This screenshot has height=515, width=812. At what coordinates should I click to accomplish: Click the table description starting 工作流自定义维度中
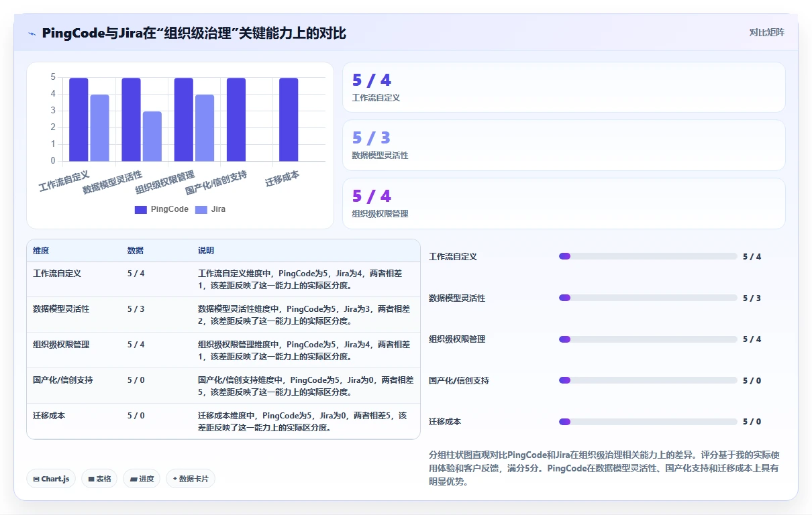(x=300, y=280)
